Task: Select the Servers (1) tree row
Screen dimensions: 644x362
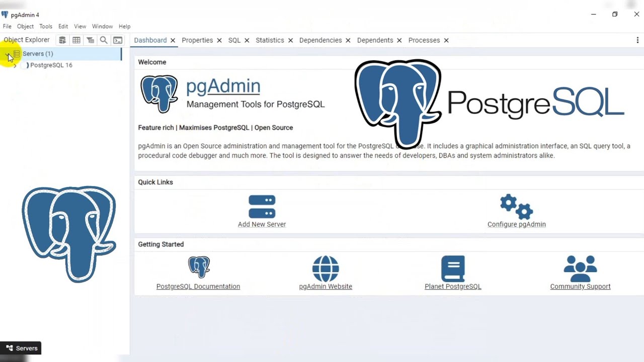Action: coord(61,54)
